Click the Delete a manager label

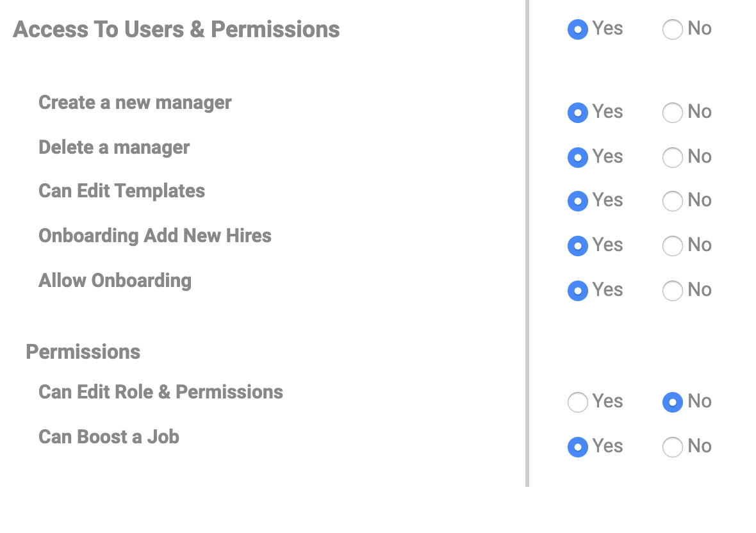tap(114, 147)
